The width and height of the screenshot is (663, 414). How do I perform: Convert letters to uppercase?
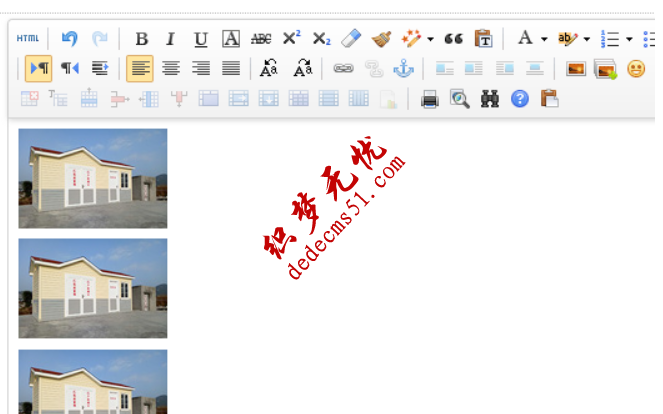(269, 68)
